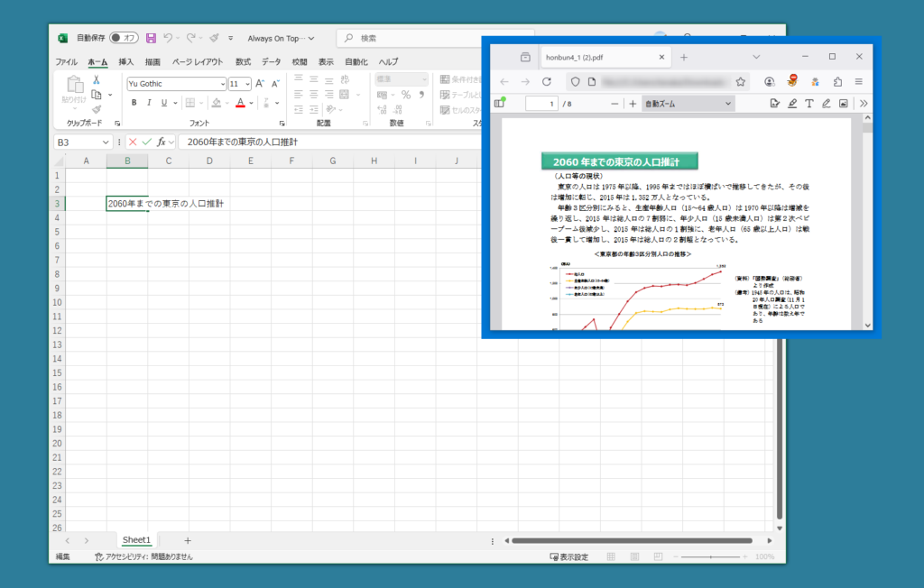
Task: Cut selection with the scissors icon
Action: coord(96,79)
